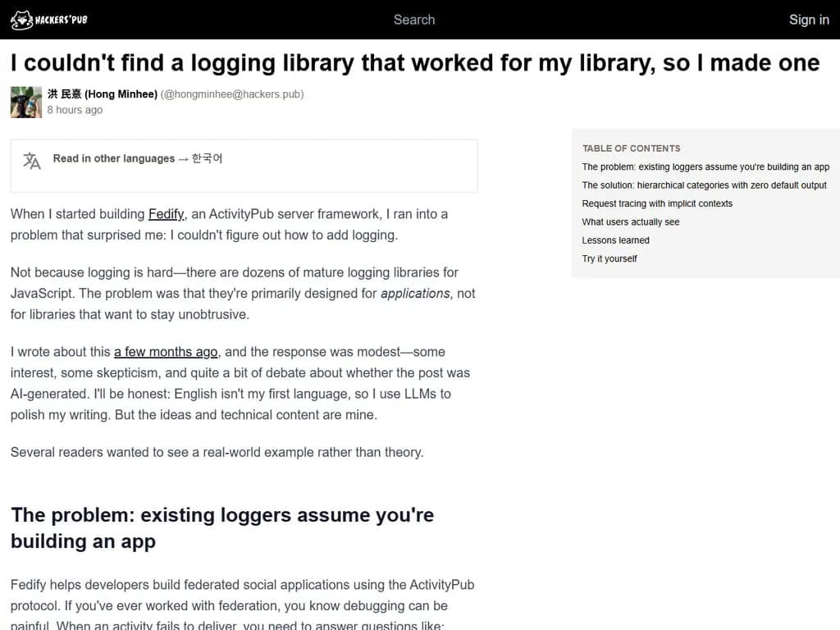Jump to 'The solution: hierarchical categories with zero default output'
Image resolution: width=840 pixels, height=630 pixels.
(x=704, y=185)
